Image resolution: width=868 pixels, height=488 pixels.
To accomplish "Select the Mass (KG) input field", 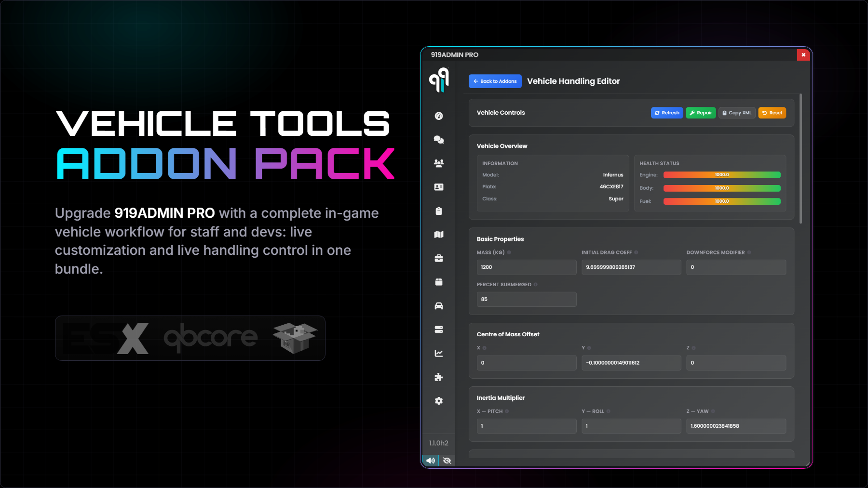I will [526, 267].
